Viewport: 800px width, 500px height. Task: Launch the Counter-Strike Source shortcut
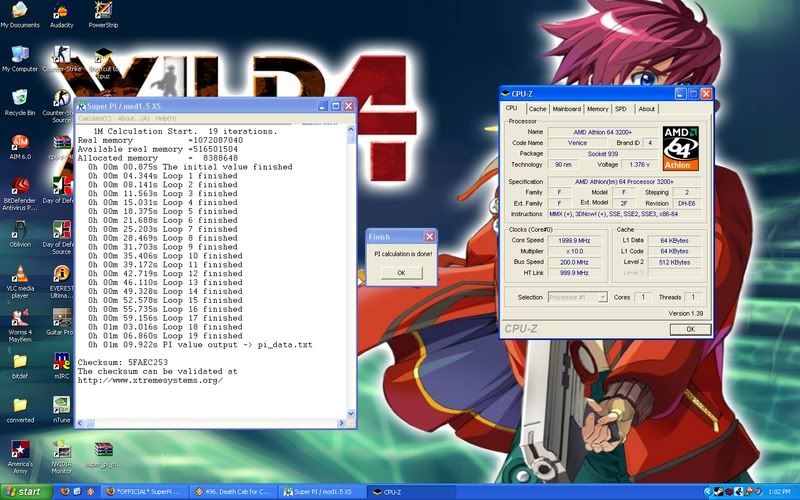point(62,106)
